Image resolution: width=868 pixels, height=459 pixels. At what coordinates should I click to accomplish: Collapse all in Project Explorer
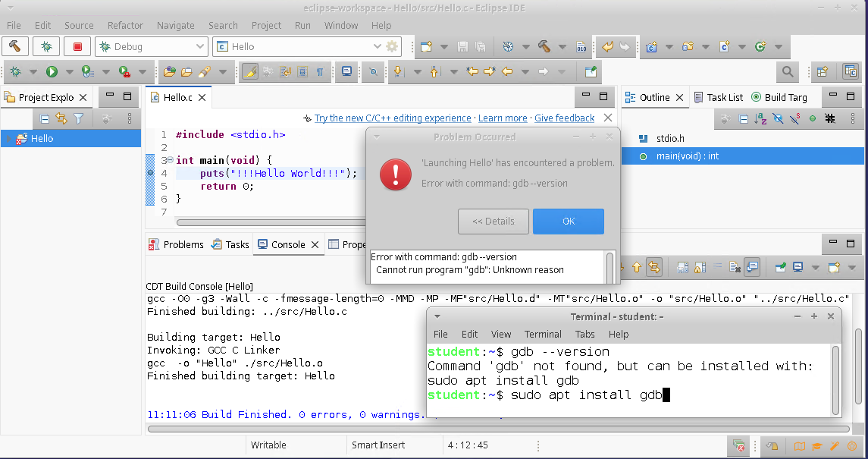click(45, 118)
